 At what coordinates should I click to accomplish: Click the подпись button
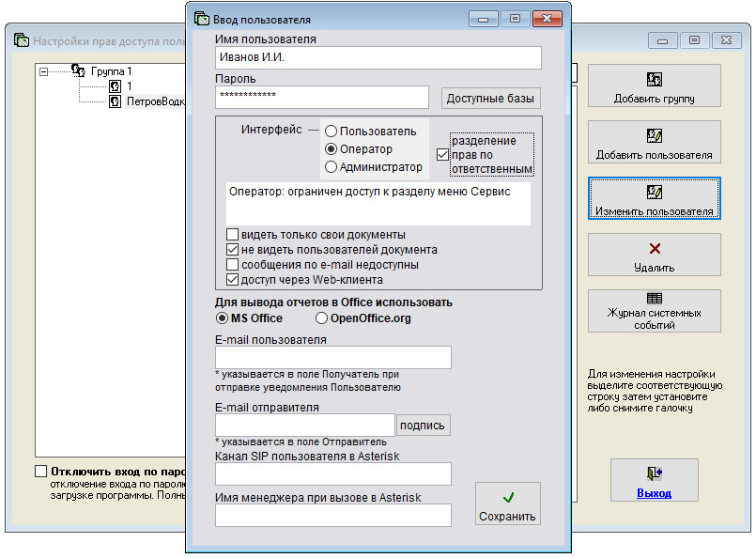pos(423,426)
